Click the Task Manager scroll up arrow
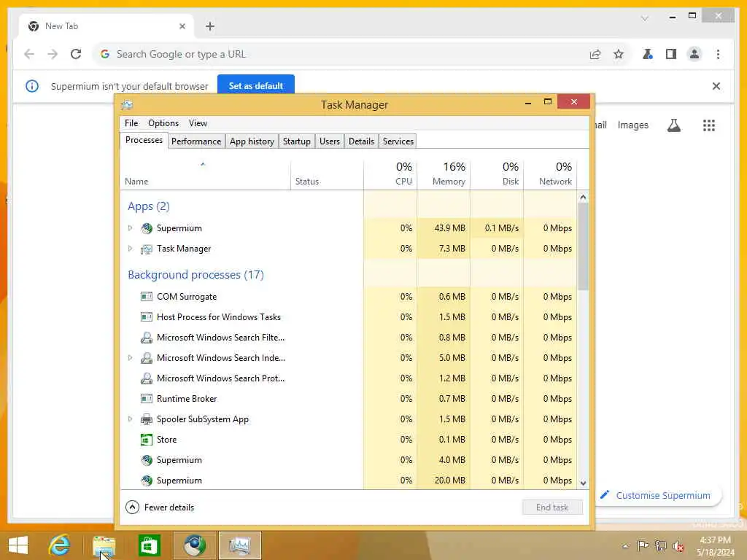Viewport: 747px width, 560px height. coord(583,197)
